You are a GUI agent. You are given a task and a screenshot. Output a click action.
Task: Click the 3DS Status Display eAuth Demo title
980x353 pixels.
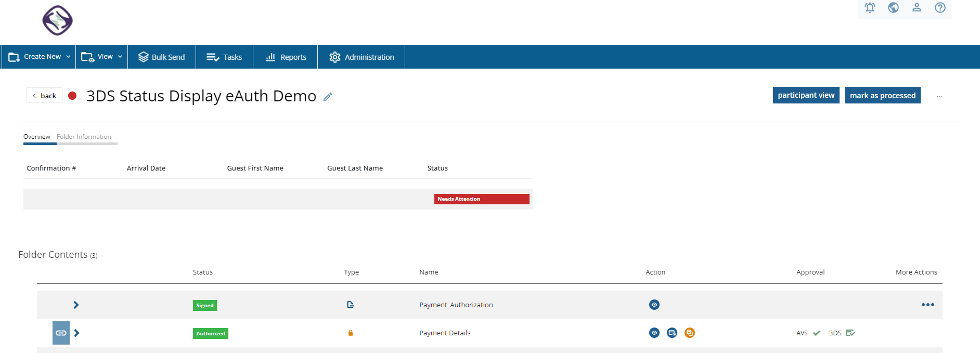[x=201, y=96]
